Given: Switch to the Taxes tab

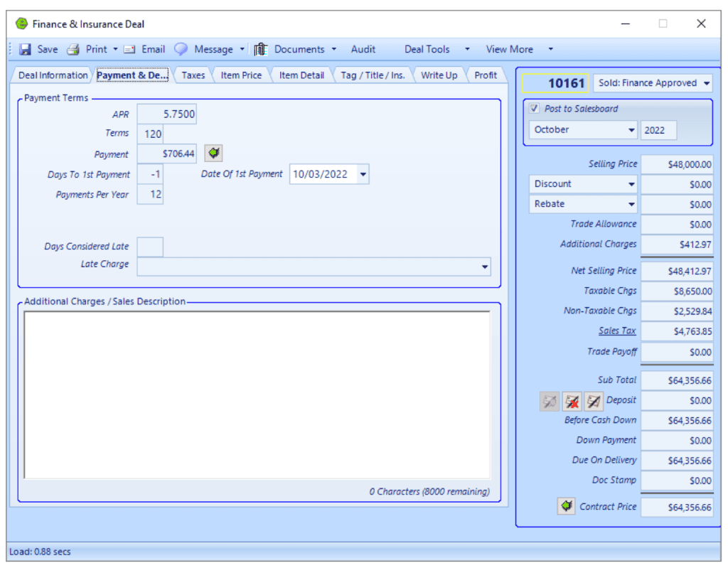Looking at the screenshot, I should [193, 74].
